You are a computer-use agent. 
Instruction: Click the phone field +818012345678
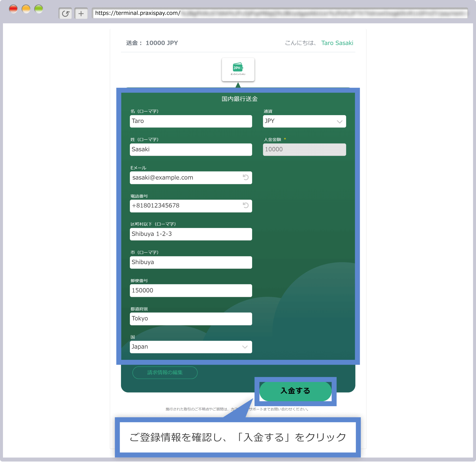pyautogui.click(x=191, y=206)
